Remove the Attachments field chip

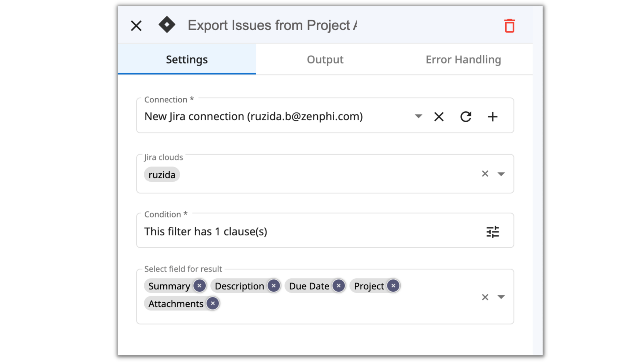pyautogui.click(x=213, y=303)
